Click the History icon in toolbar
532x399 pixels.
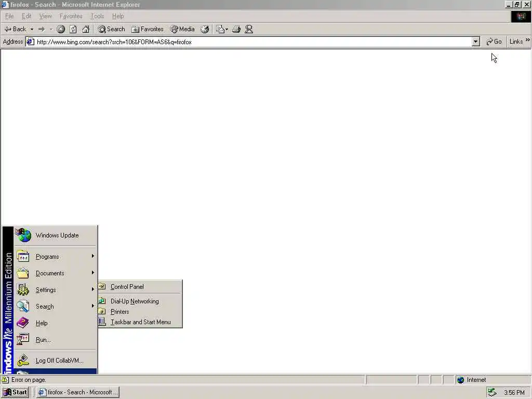click(x=205, y=29)
